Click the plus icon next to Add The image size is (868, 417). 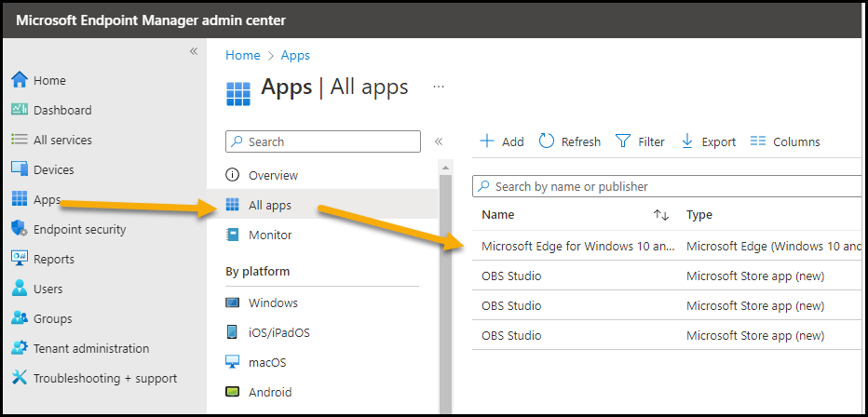tap(486, 141)
